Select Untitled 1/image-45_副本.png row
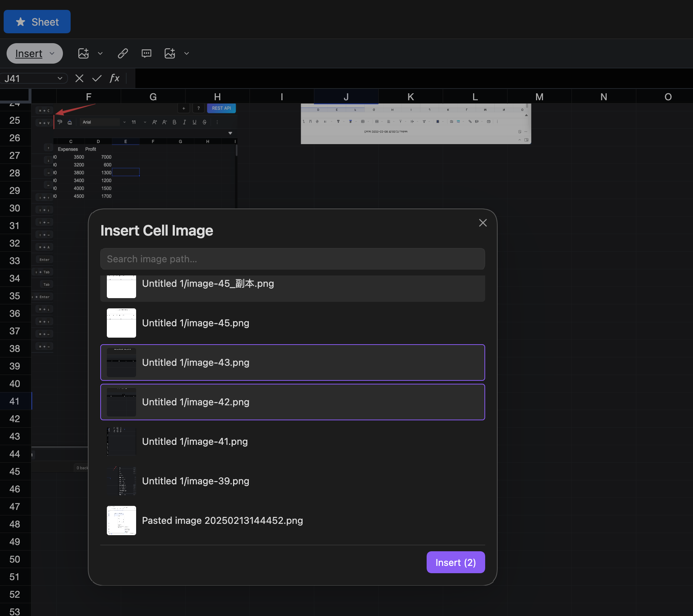The width and height of the screenshot is (693, 616). [x=293, y=288]
